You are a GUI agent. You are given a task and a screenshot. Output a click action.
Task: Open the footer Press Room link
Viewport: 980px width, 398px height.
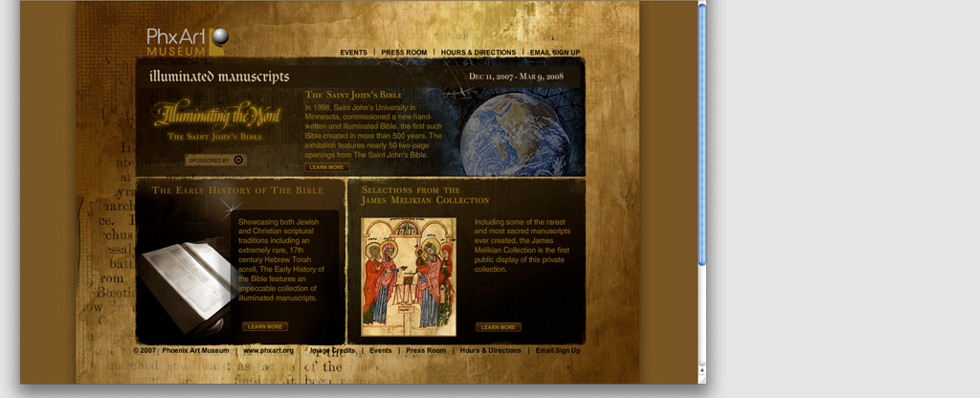click(426, 350)
